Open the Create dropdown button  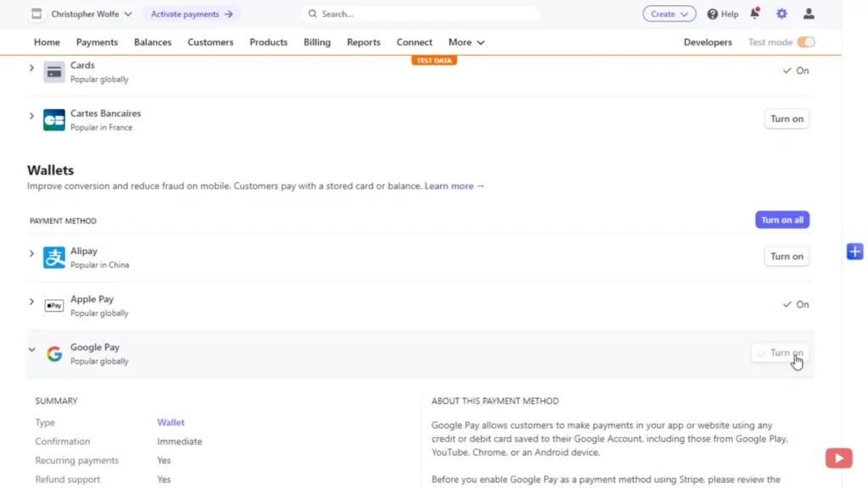(670, 14)
